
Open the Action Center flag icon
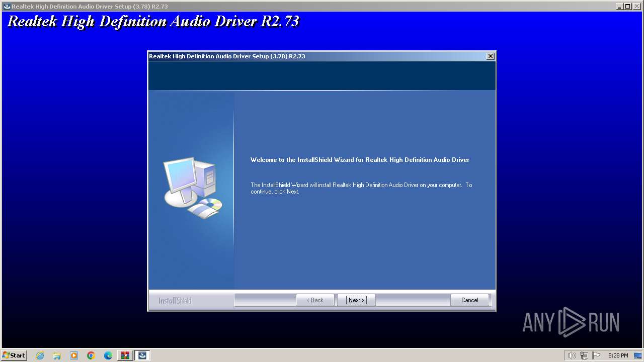596,355
